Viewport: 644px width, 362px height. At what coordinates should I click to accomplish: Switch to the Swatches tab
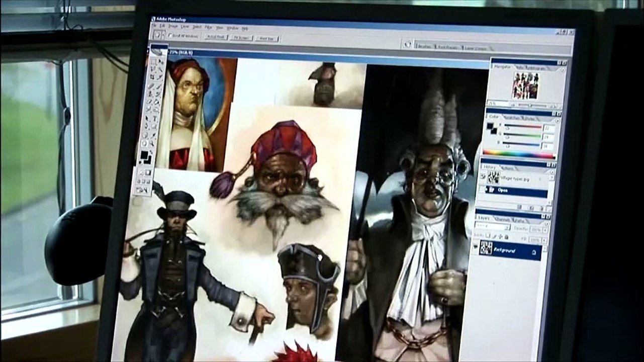point(513,118)
